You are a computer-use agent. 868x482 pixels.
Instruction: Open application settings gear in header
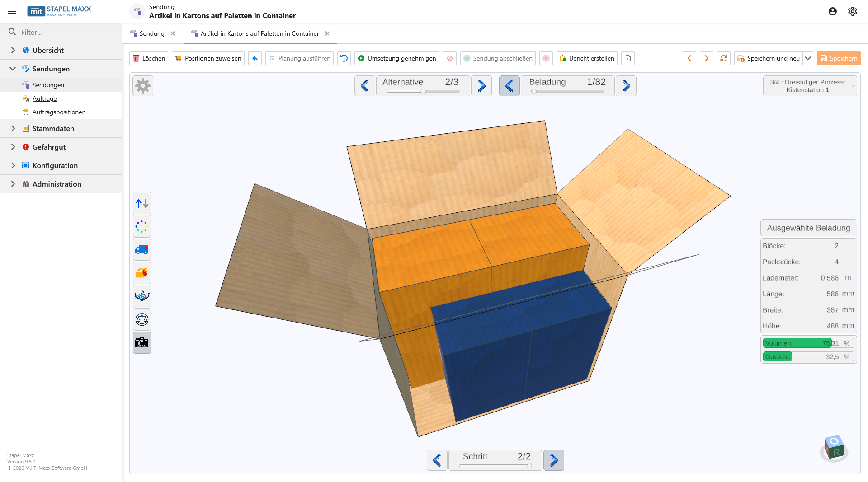pyautogui.click(x=853, y=11)
